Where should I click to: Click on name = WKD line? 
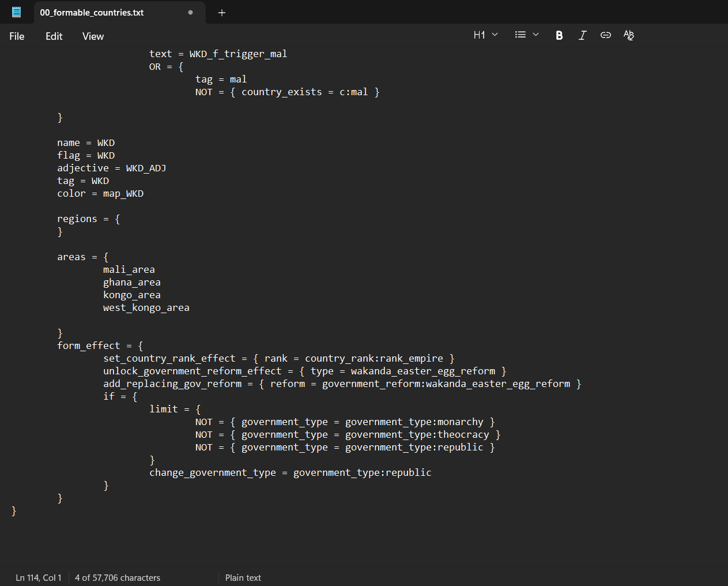coord(86,142)
